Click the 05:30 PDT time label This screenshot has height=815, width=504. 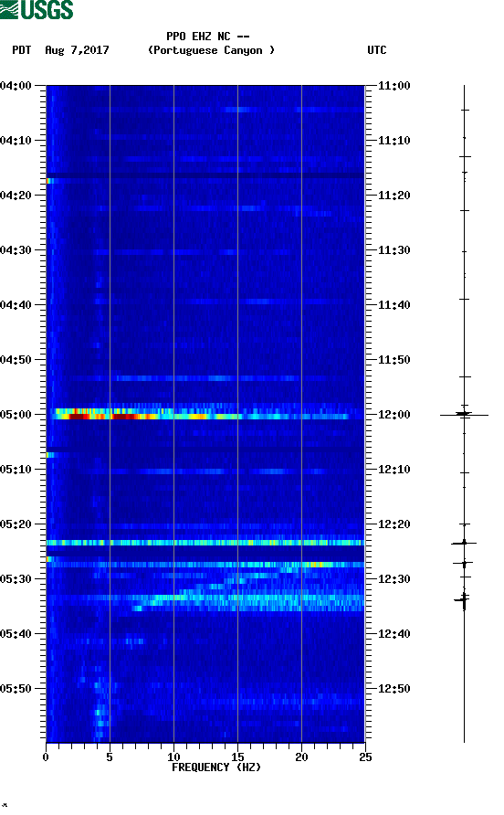pos(16,579)
